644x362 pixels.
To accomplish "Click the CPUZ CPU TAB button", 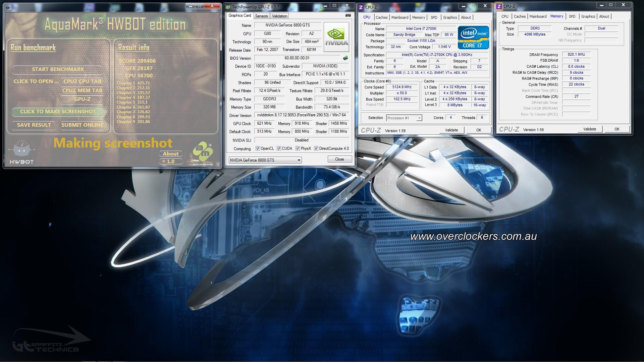I will coord(82,81).
